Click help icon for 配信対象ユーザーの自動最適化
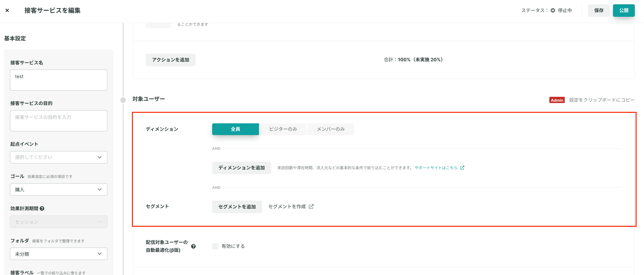Viewport: 644px width, 275px height. coord(193,246)
